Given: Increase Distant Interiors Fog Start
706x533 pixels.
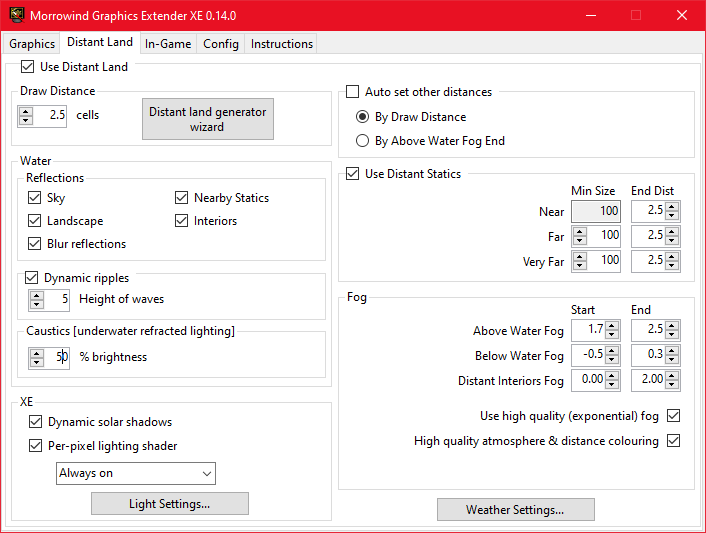Looking at the screenshot, I should click(611, 376).
